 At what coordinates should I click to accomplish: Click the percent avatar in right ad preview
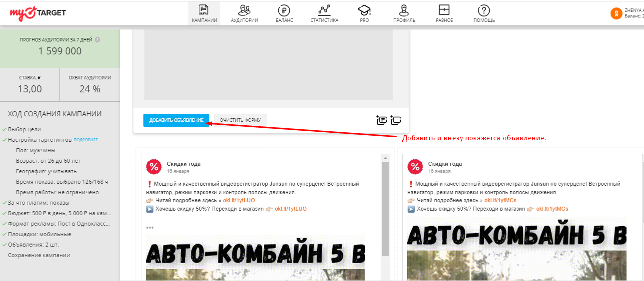pos(416,167)
